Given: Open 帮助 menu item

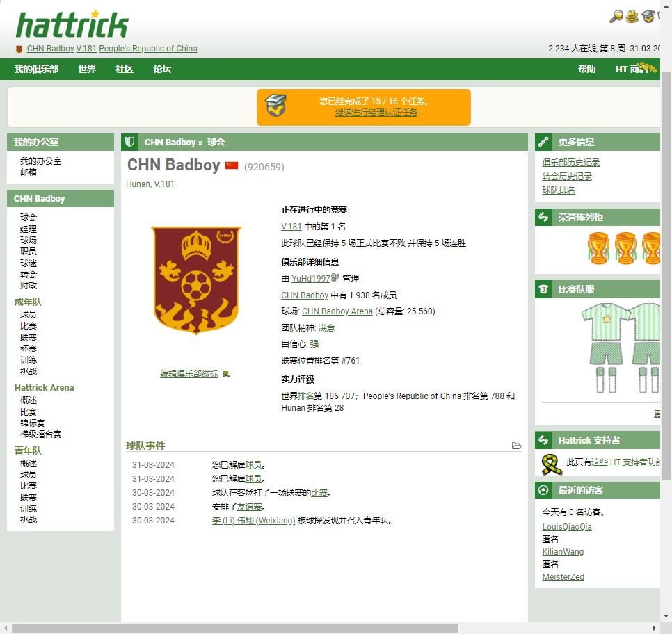Looking at the screenshot, I should (586, 69).
